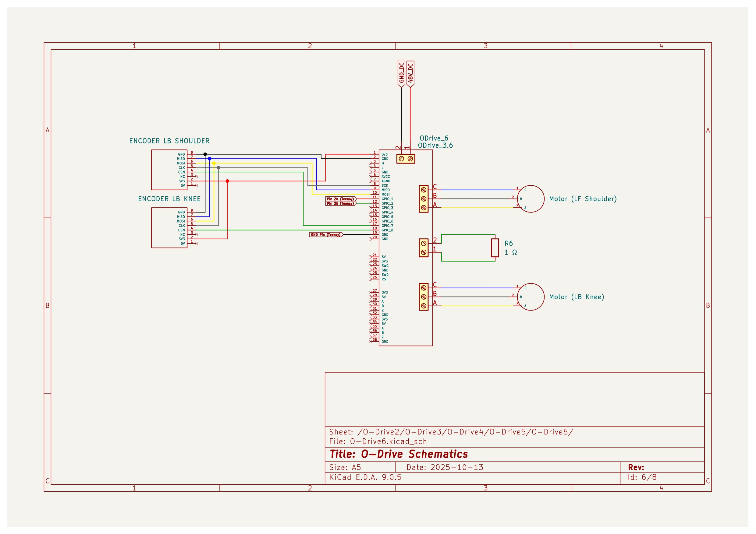This screenshot has width=756, height=534.
Task: Click the blue MISO wire junction dot
Action: (209, 159)
